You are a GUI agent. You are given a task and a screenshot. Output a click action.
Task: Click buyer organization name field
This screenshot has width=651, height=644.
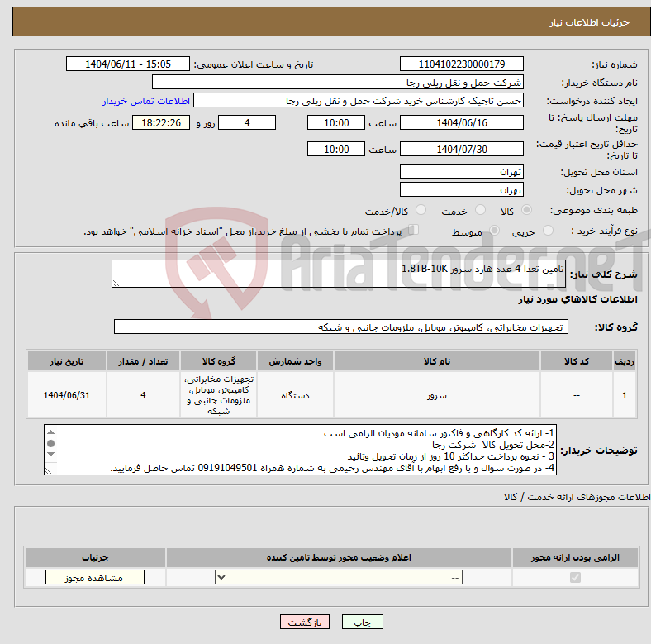coord(338,83)
